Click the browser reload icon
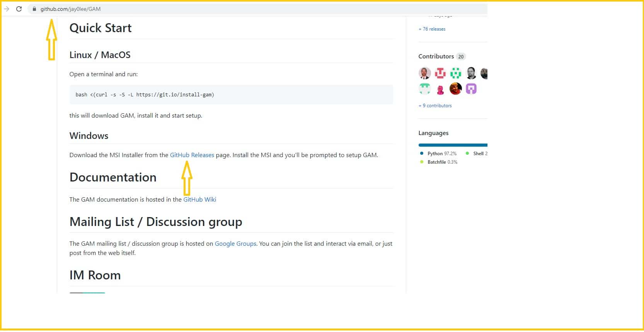644x332 pixels. tap(19, 9)
